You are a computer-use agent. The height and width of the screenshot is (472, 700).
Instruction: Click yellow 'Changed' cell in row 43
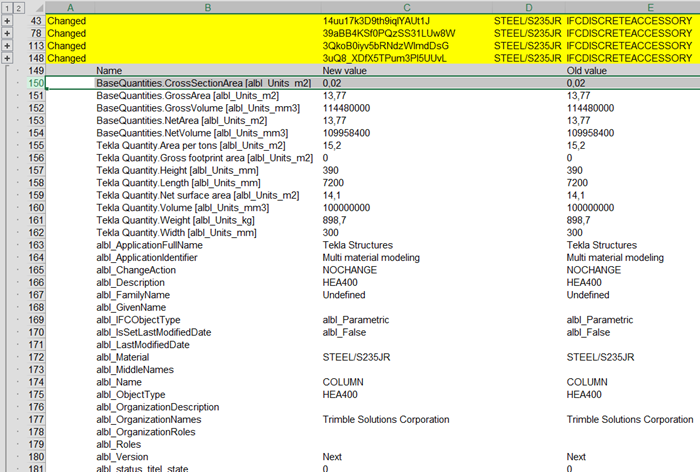coord(69,20)
